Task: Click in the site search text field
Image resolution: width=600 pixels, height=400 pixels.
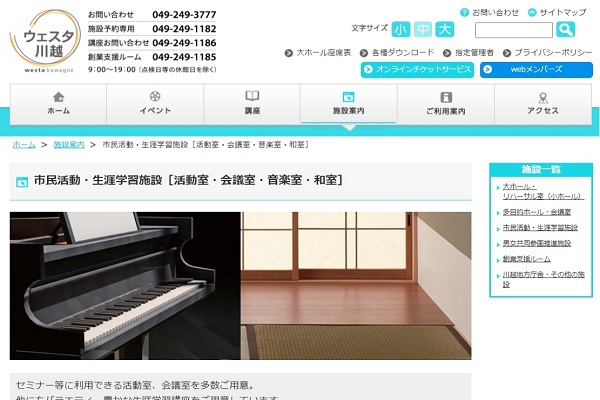Action: 512,30
